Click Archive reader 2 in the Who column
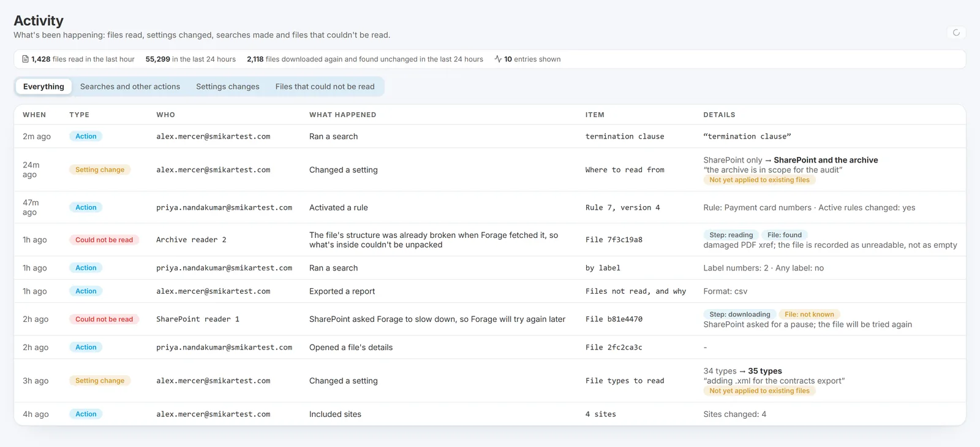 191,240
